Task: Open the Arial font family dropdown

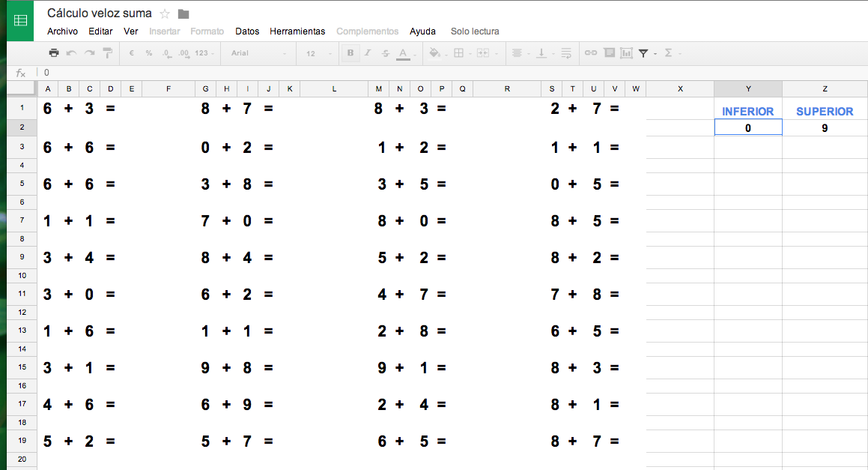Action: pyautogui.click(x=258, y=53)
